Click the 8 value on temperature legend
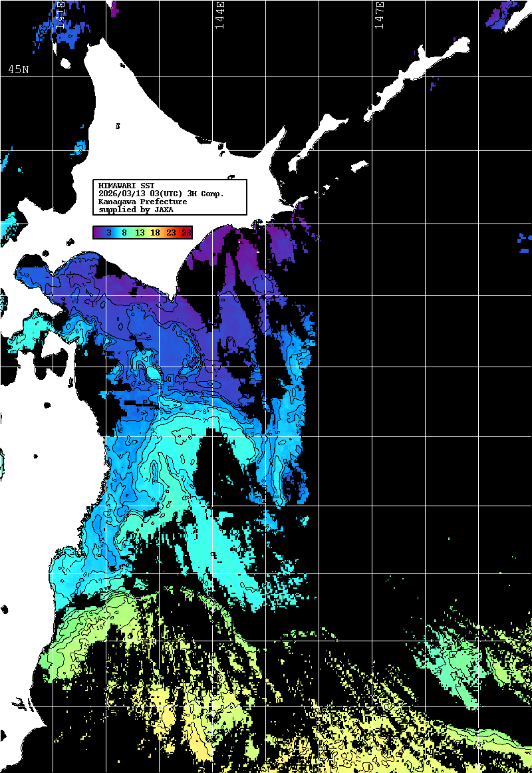 click(124, 232)
